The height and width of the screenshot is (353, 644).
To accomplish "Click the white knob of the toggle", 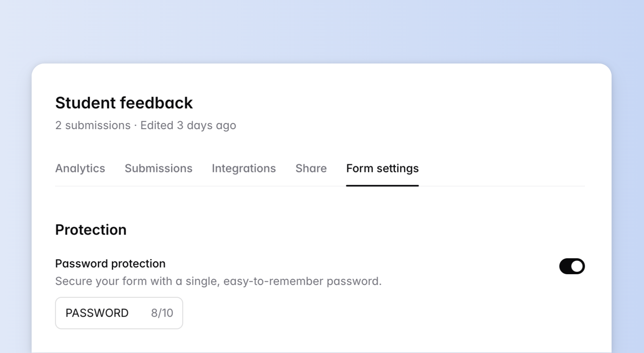I will [577, 266].
